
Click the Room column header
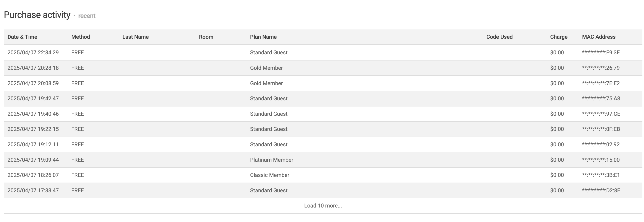[206, 37]
